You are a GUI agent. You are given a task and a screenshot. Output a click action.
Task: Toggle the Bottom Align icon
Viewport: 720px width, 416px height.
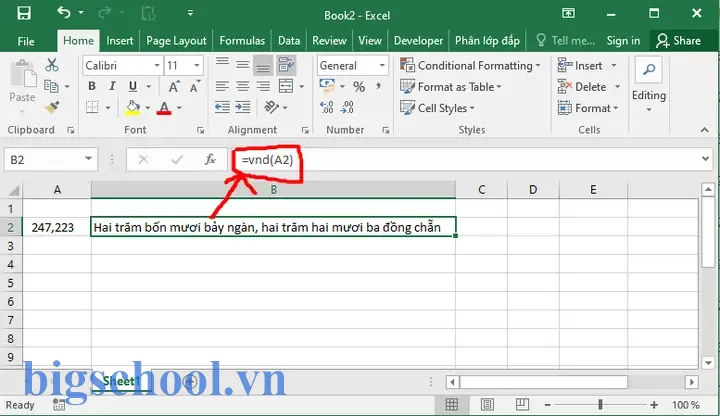263,65
